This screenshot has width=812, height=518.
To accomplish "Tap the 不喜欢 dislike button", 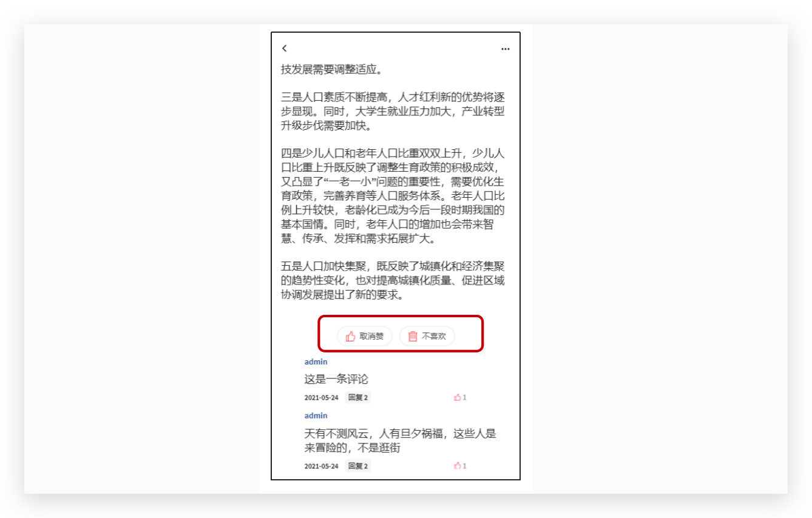I will 427,336.
